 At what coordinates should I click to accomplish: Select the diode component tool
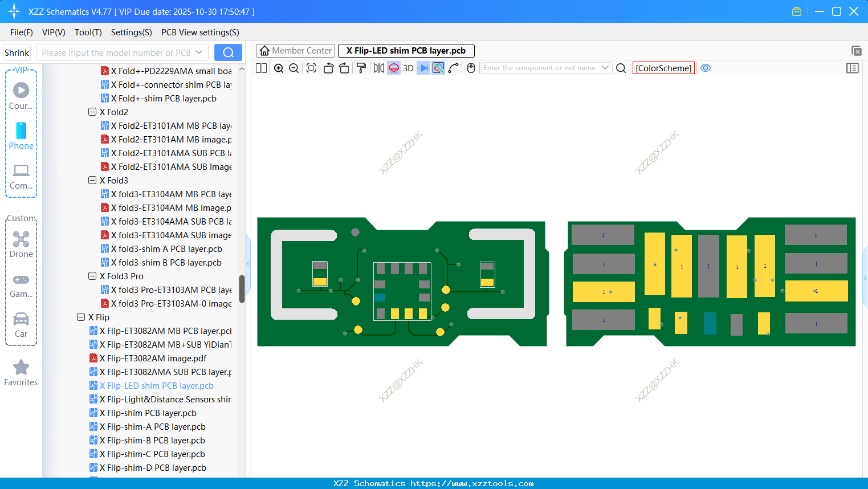[x=423, y=68]
